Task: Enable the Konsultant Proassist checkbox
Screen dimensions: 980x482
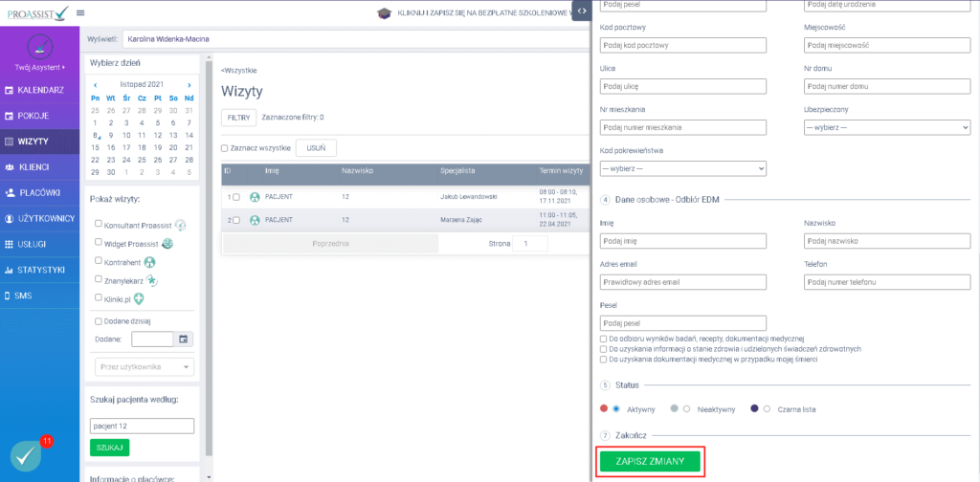Action: click(x=99, y=225)
